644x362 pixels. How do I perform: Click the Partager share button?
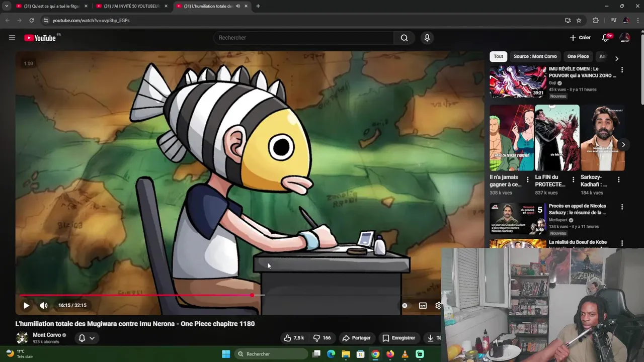tap(356, 338)
